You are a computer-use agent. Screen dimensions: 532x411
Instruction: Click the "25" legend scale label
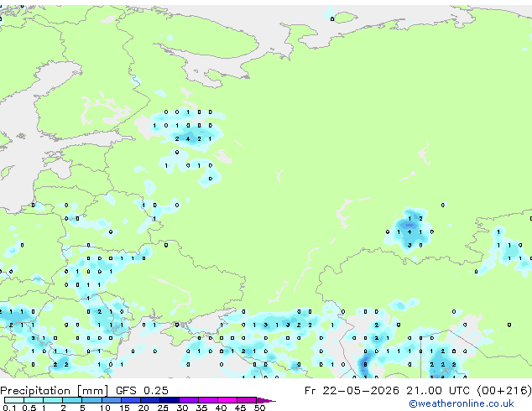pos(163,408)
